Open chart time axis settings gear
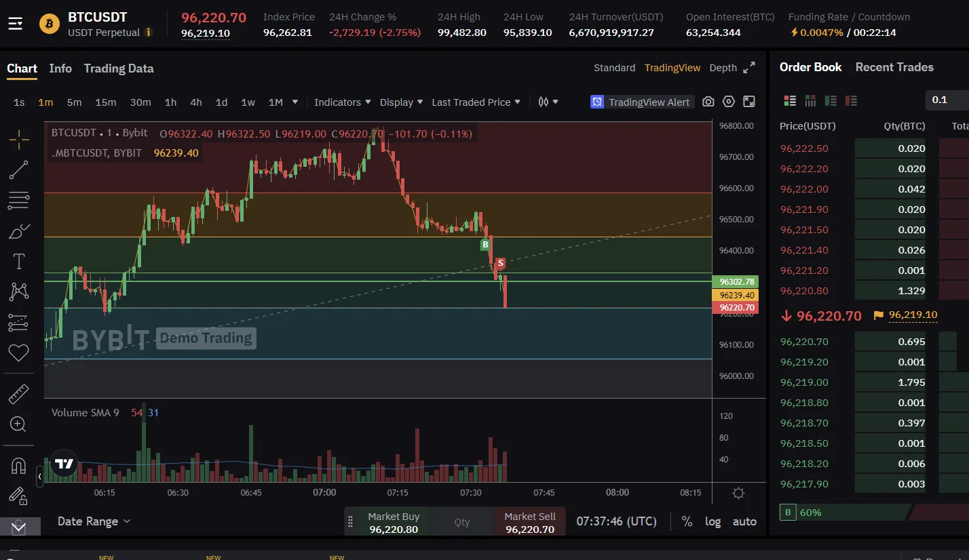 (739, 493)
